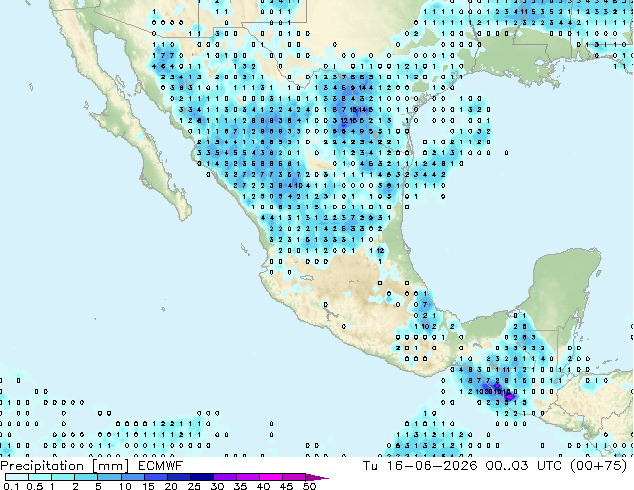
Task: Click the 35–40 mm legend swatch
Action: 247,477
